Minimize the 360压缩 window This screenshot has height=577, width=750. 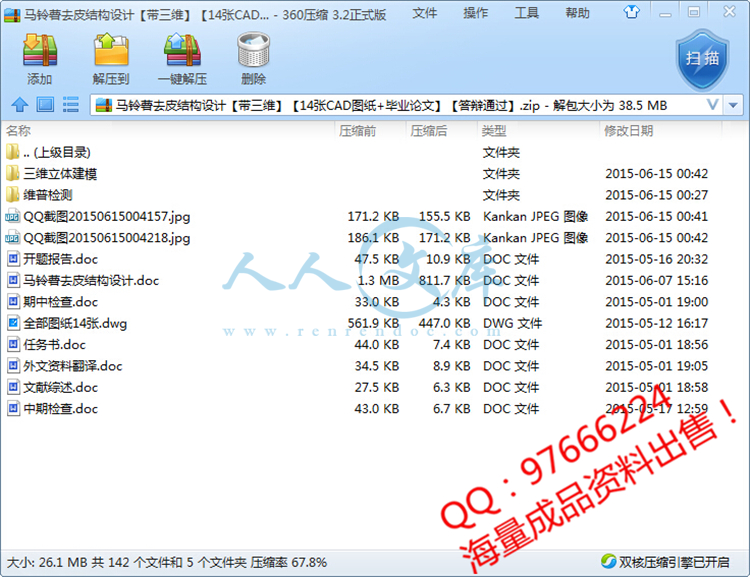pyautogui.click(x=665, y=13)
